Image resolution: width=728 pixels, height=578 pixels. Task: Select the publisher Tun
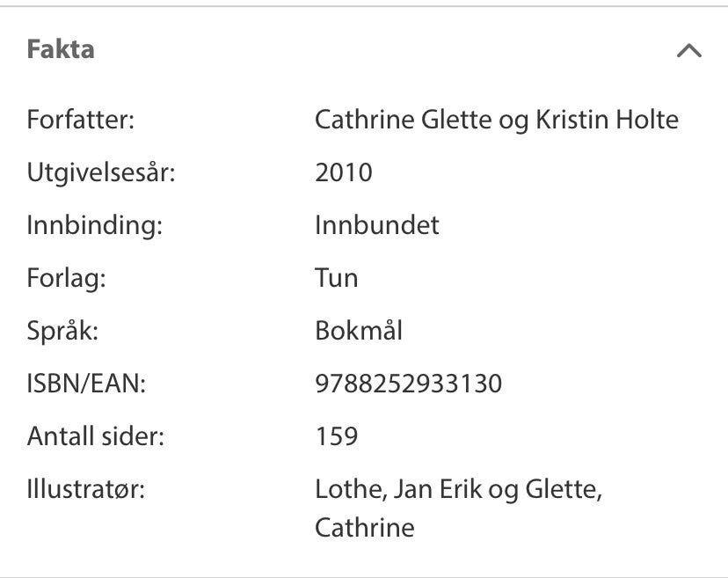[x=336, y=277]
